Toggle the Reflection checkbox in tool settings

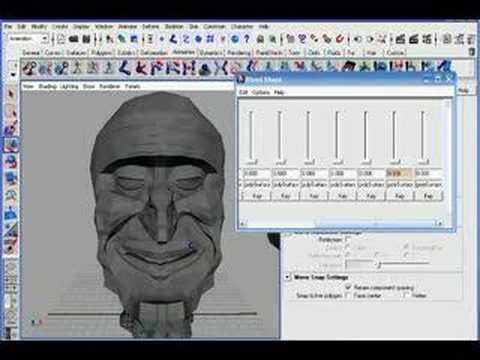coord(347,240)
